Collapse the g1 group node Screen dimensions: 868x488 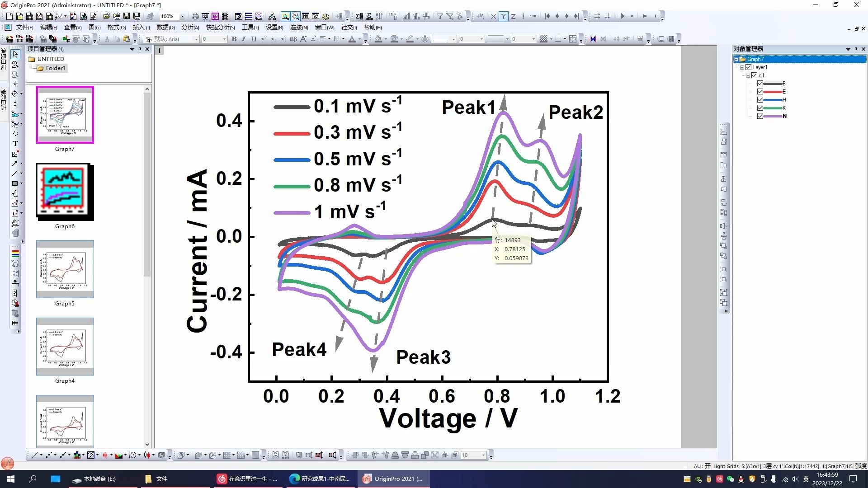tap(748, 75)
